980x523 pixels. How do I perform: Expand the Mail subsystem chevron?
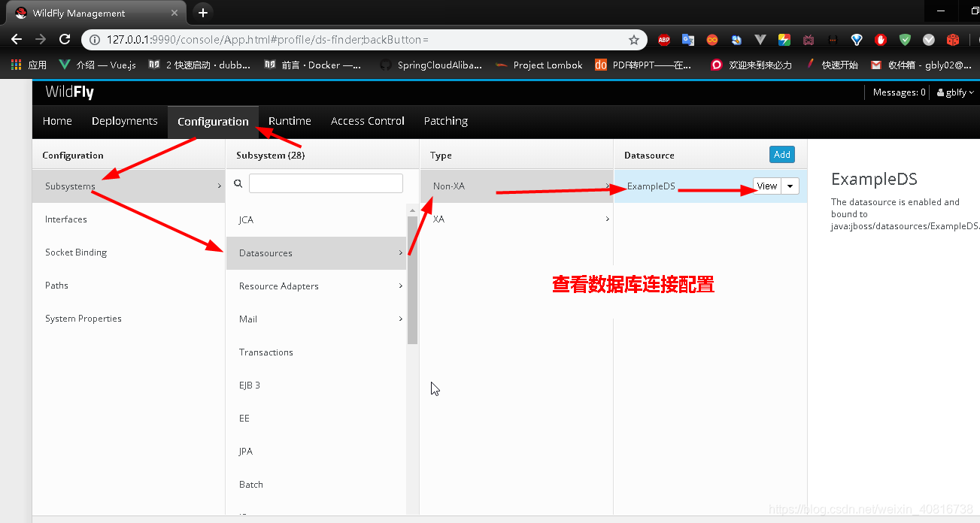tap(401, 319)
